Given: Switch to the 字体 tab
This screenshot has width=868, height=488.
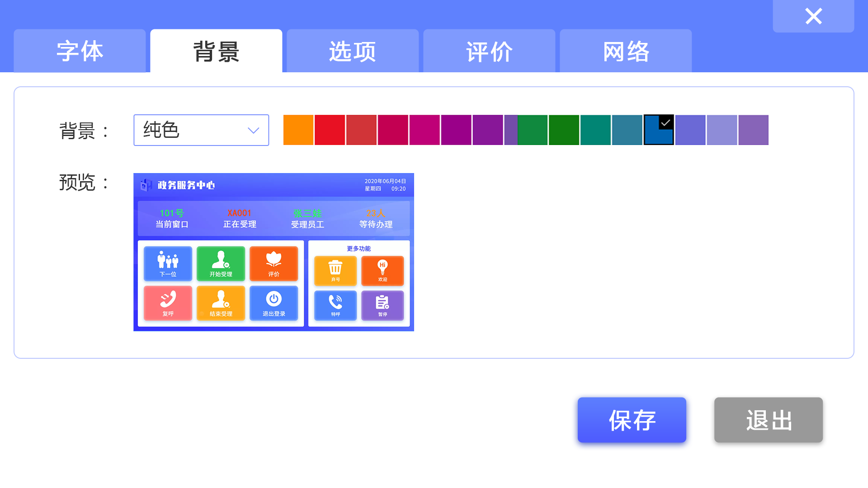Looking at the screenshot, I should [80, 51].
